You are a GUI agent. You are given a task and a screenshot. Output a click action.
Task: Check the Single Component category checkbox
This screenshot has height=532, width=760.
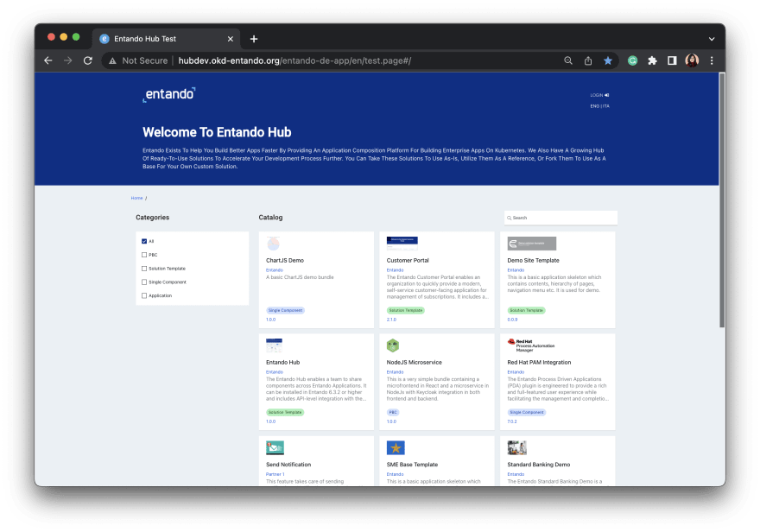click(x=144, y=282)
